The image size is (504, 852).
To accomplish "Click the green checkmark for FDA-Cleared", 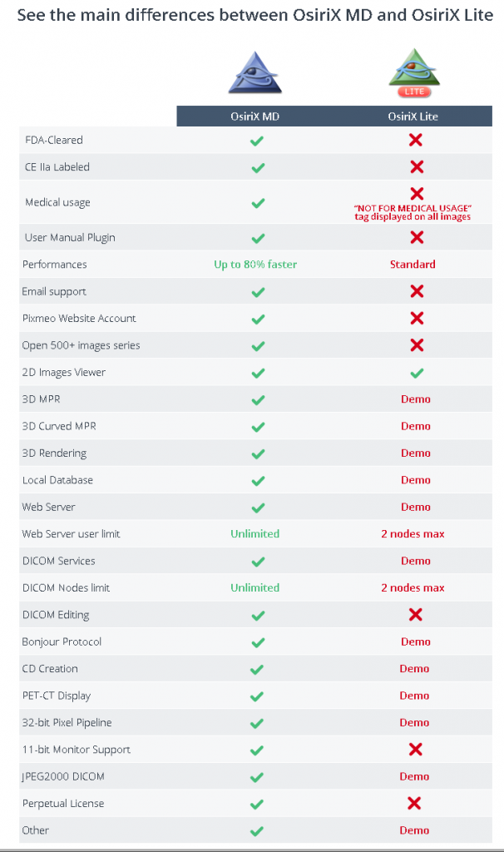I will coord(257,141).
